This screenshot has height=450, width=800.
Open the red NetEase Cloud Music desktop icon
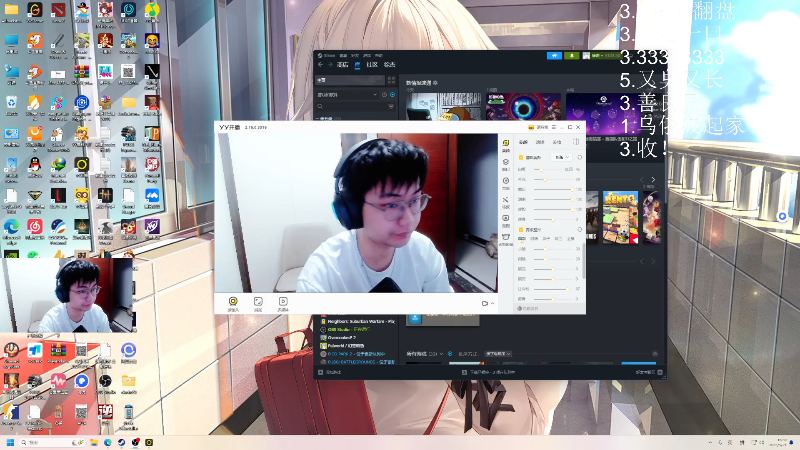click(x=35, y=229)
